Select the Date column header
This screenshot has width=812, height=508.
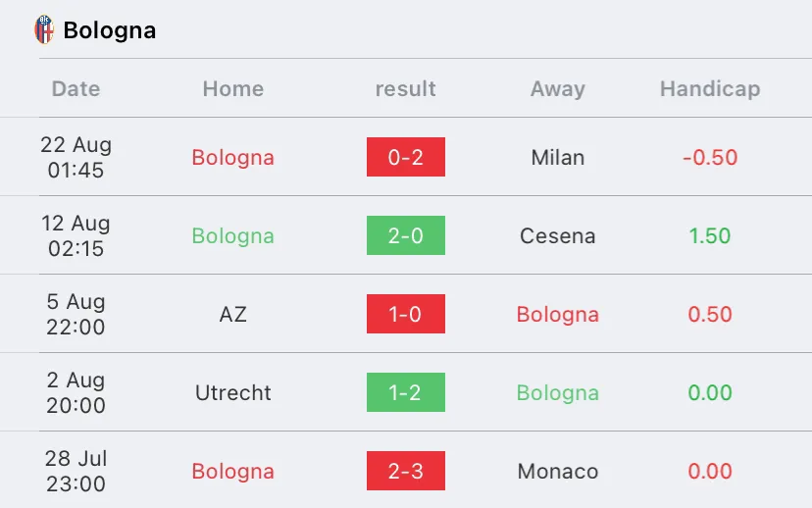[x=76, y=88]
